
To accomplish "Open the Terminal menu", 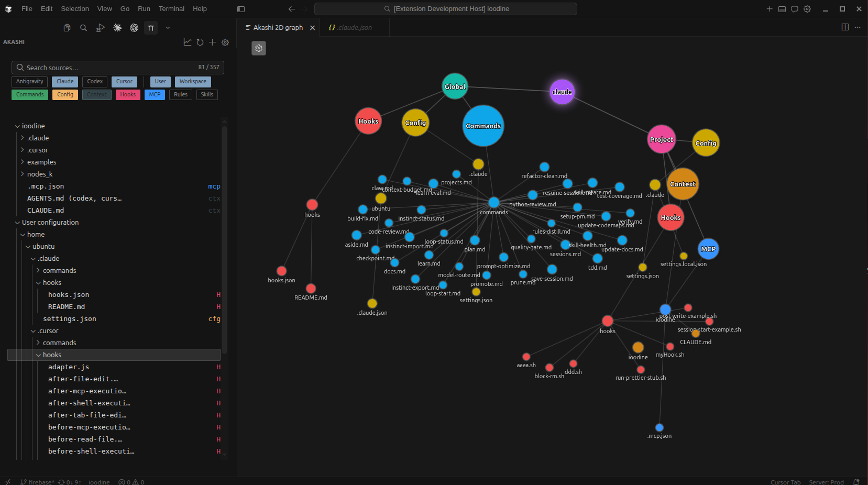I will tap(171, 8).
